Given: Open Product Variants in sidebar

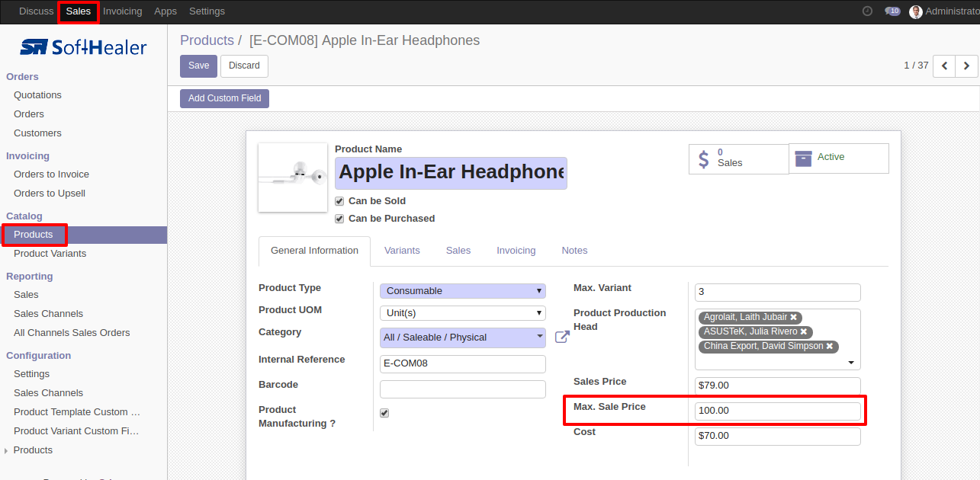Looking at the screenshot, I should 50,254.
